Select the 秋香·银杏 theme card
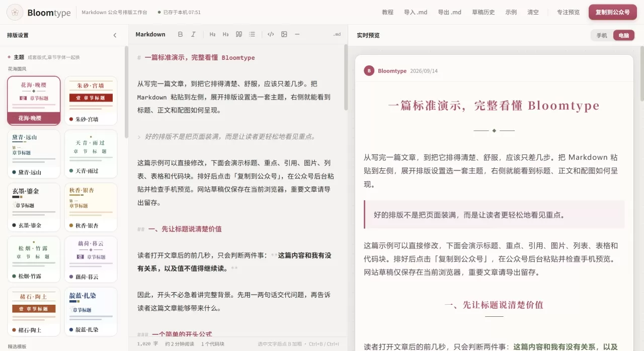Image resolution: width=644 pixels, height=351 pixels. tap(91, 207)
